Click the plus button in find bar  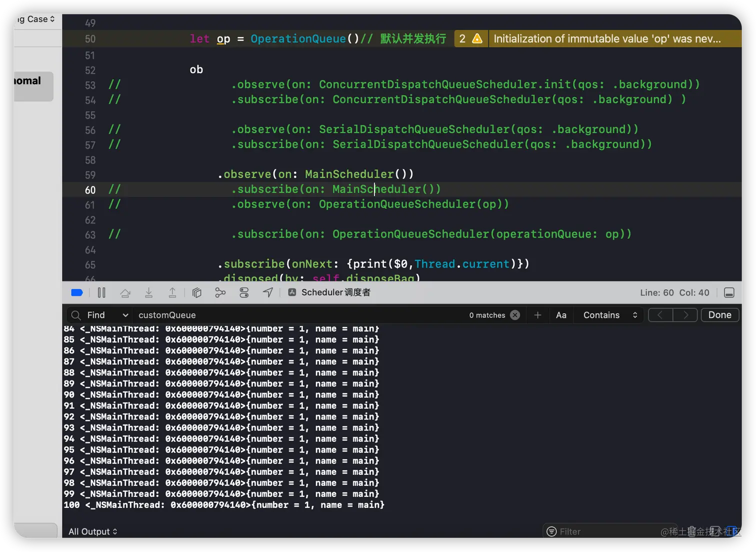click(x=537, y=315)
